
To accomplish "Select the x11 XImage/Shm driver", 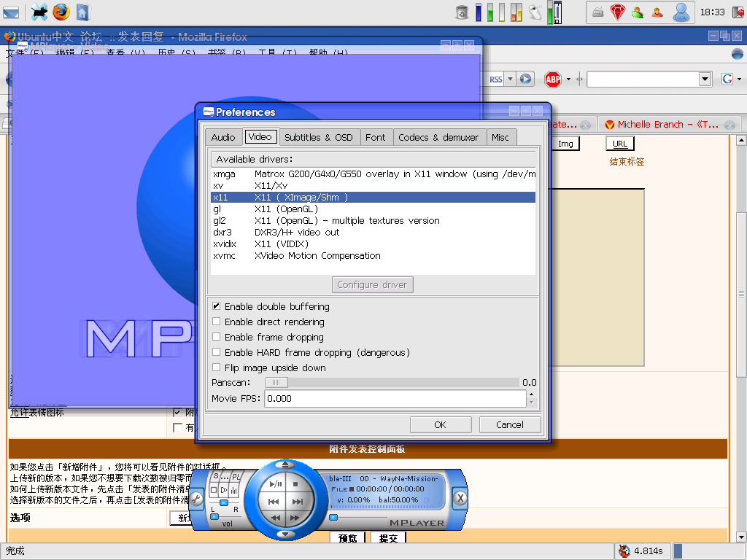I will (373, 197).
